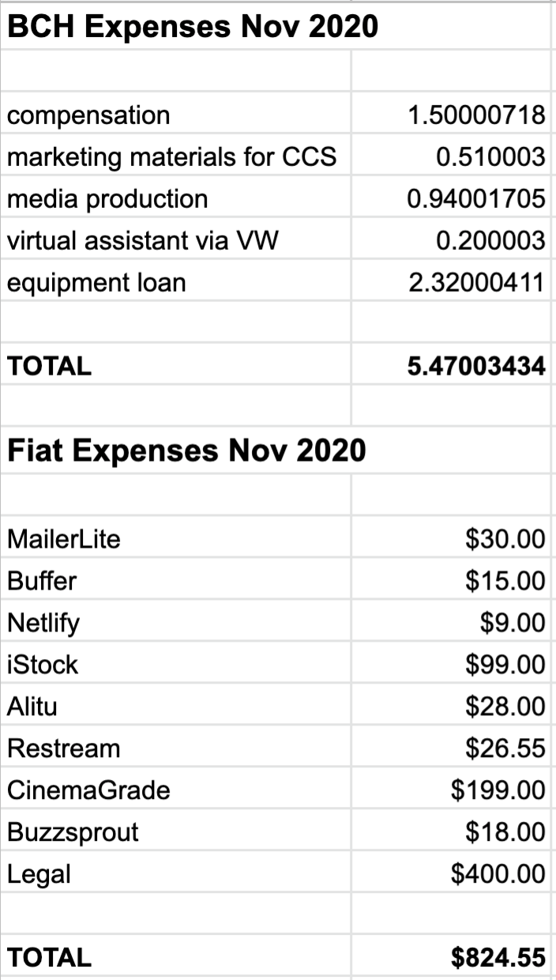The height and width of the screenshot is (980, 556).
Task: Click the virtual assistant via VW cell
Action: pos(175,240)
